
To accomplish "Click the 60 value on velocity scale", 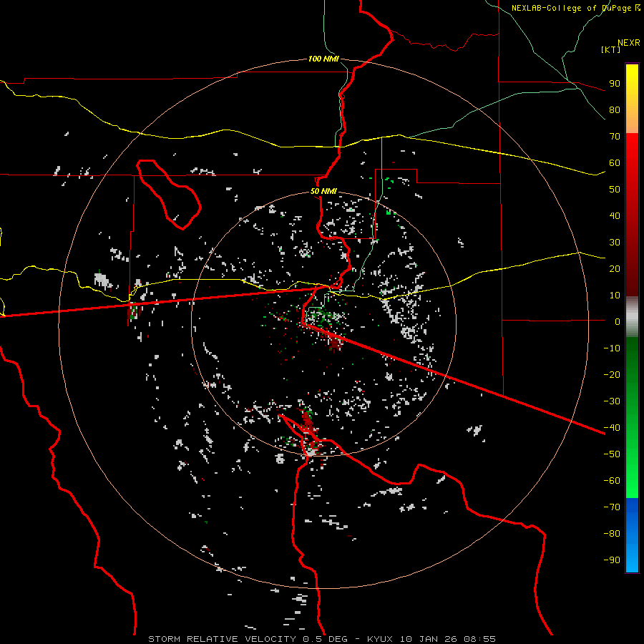I will (x=615, y=162).
